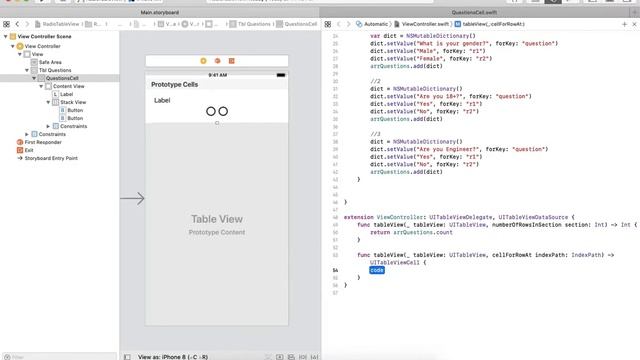Click the Exit dock icon above the scene
Image resolution: width=640 pixels, height=360 pixels.
click(231, 61)
